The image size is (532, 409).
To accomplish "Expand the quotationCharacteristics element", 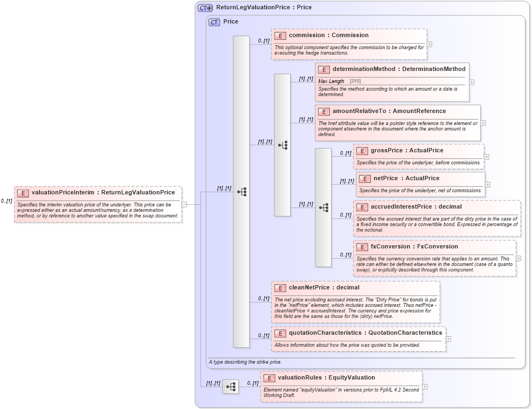I will 448,339.
